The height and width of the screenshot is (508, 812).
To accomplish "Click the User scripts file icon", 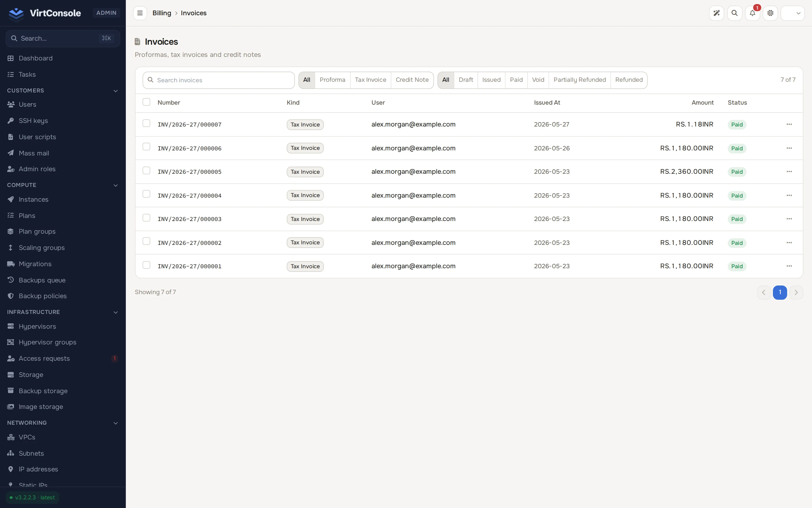I will point(11,137).
